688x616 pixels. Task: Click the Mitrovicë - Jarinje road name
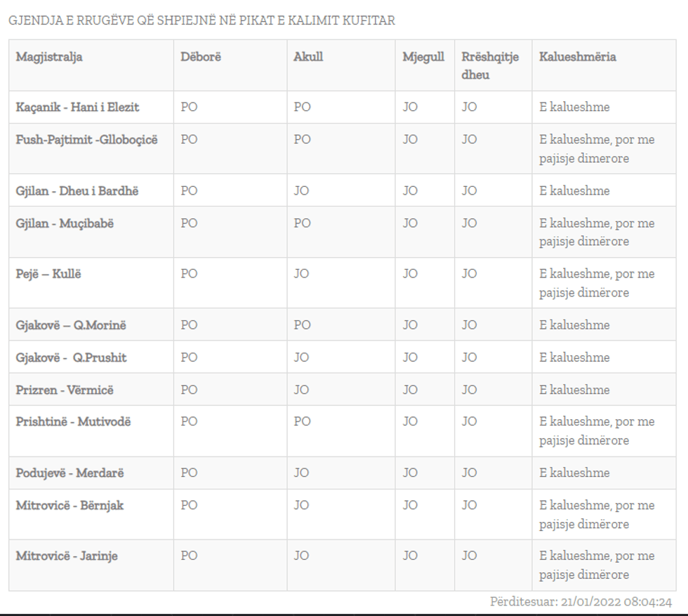point(67,556)
